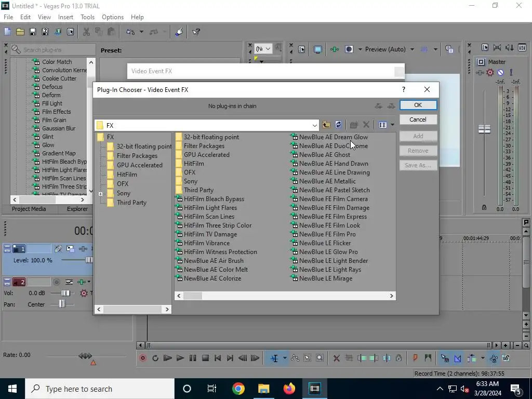
Task: Open the preview overlays grid dropdown arrow
Action: 435,49
